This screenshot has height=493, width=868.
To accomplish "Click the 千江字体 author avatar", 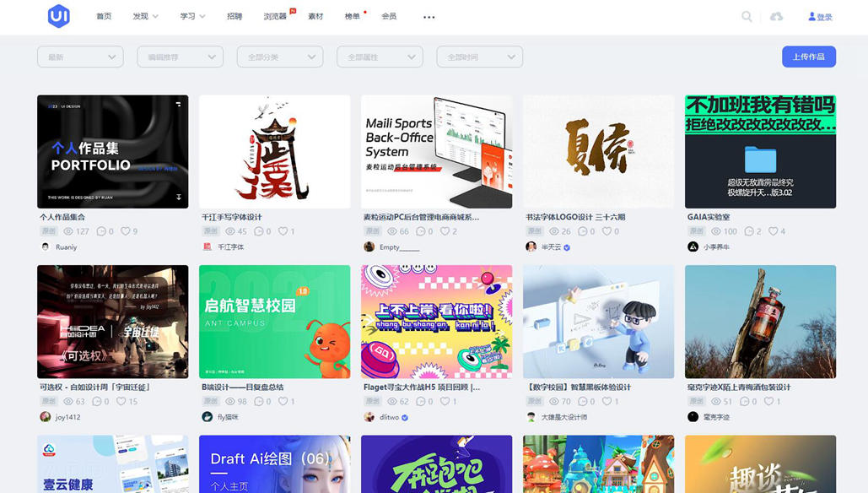I will click(x=207, y=247).
